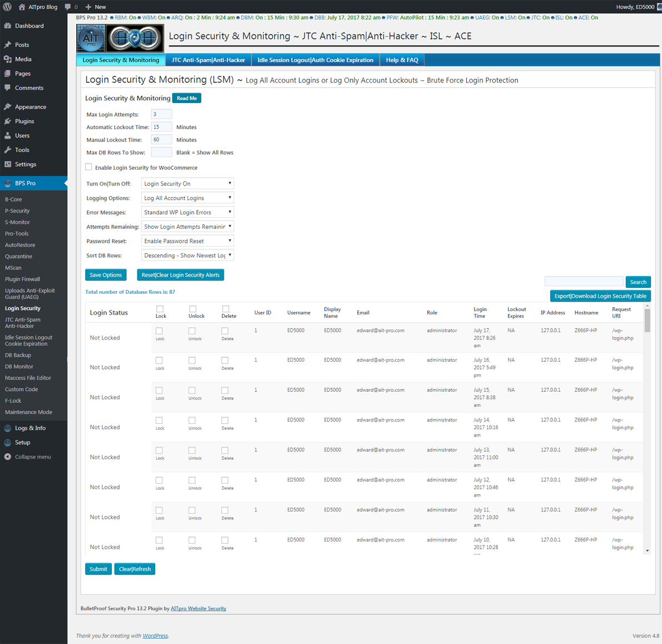Click the Save Options button
The image size is (662, 644).
(106, 275)
